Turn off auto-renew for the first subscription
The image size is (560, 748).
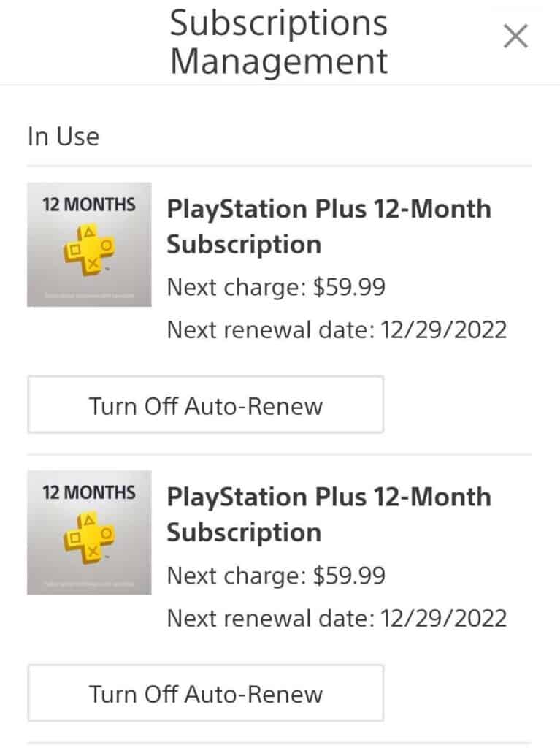206,405
